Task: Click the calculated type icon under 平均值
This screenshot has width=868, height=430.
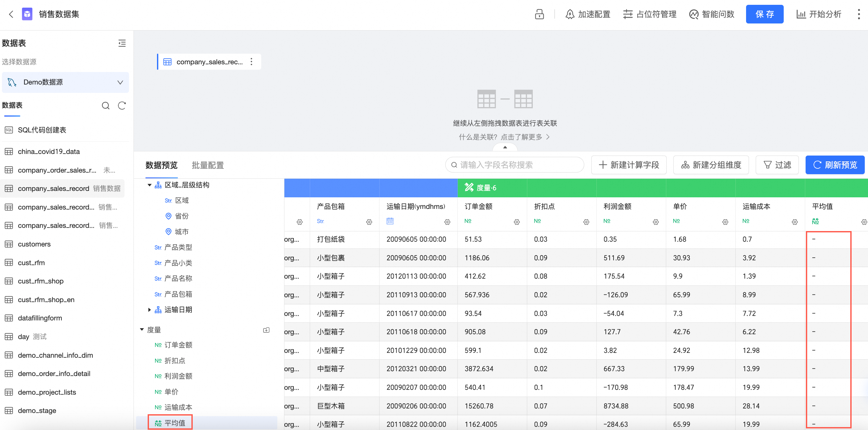Action: (x=815, y=221)
